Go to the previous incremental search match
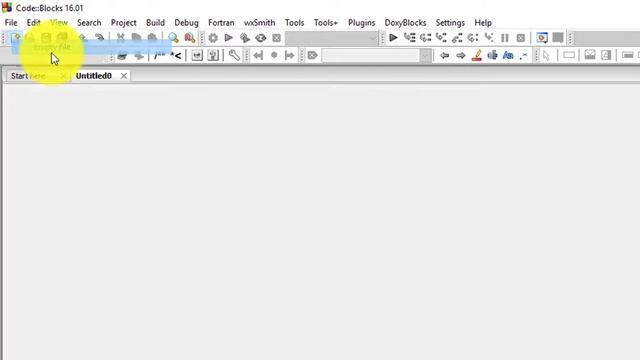 pos(444,55)
